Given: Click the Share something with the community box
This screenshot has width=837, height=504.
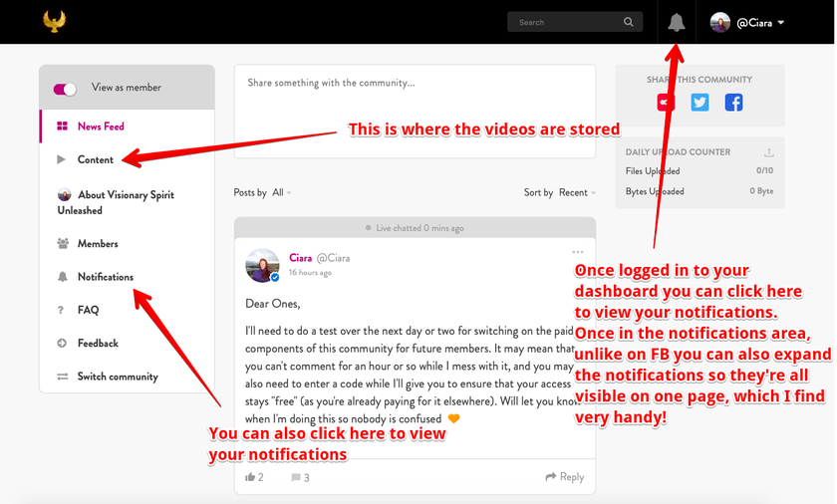Looking at the screenshot, I should [415, 111].
